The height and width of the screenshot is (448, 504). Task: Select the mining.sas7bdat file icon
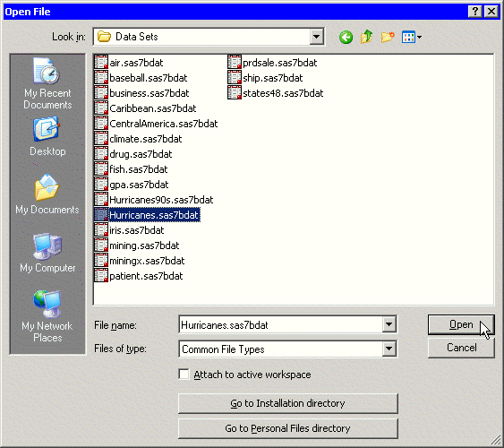coord(101,246)
